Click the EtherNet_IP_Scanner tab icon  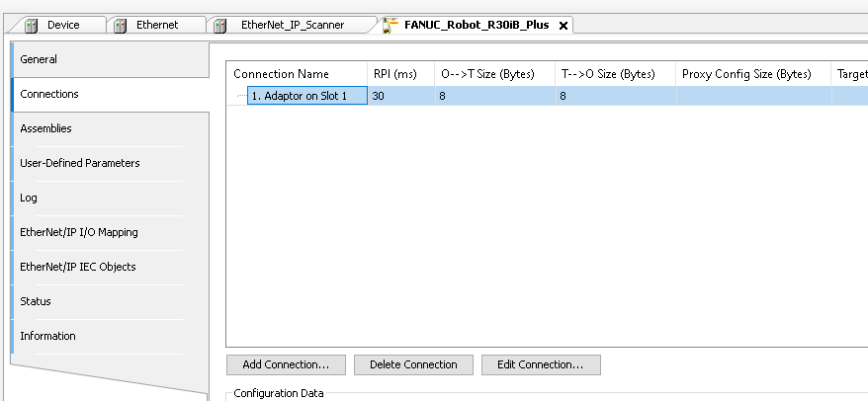point(220,26)
